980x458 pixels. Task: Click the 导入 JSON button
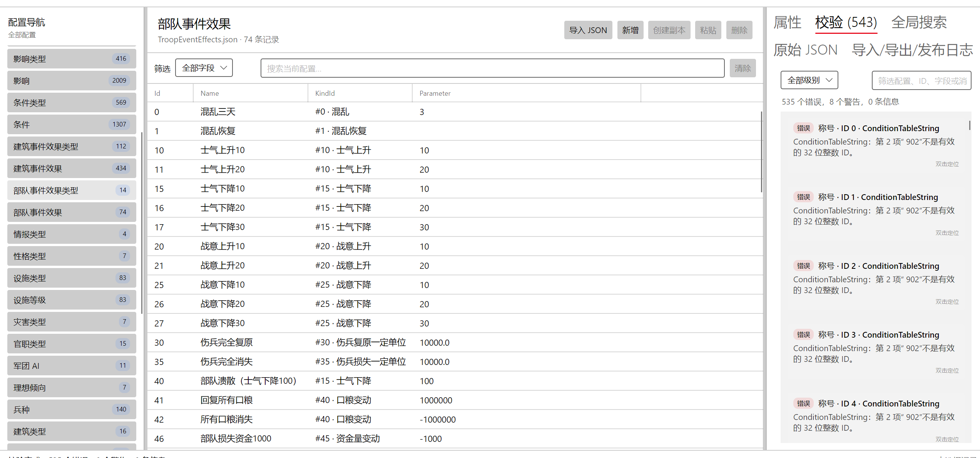[588, 30]
